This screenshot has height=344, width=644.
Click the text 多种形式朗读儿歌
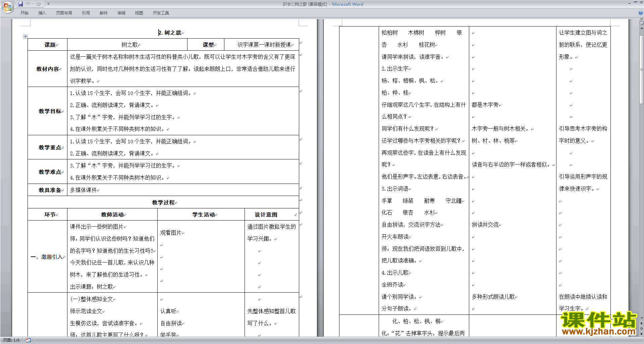tap(493, 297)
